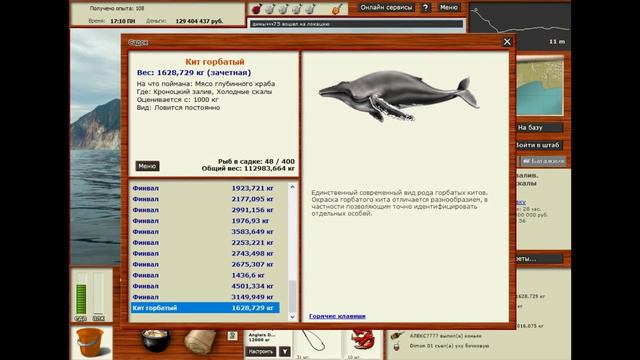Screen dimensions: 640x360
Task: Click the money value 129 404 437 руб.
Action: 199,21
